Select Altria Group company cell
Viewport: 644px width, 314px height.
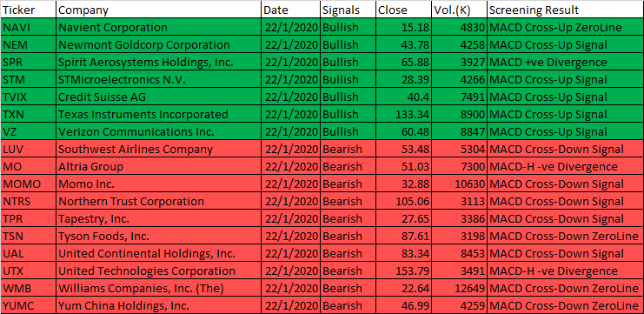158,166
